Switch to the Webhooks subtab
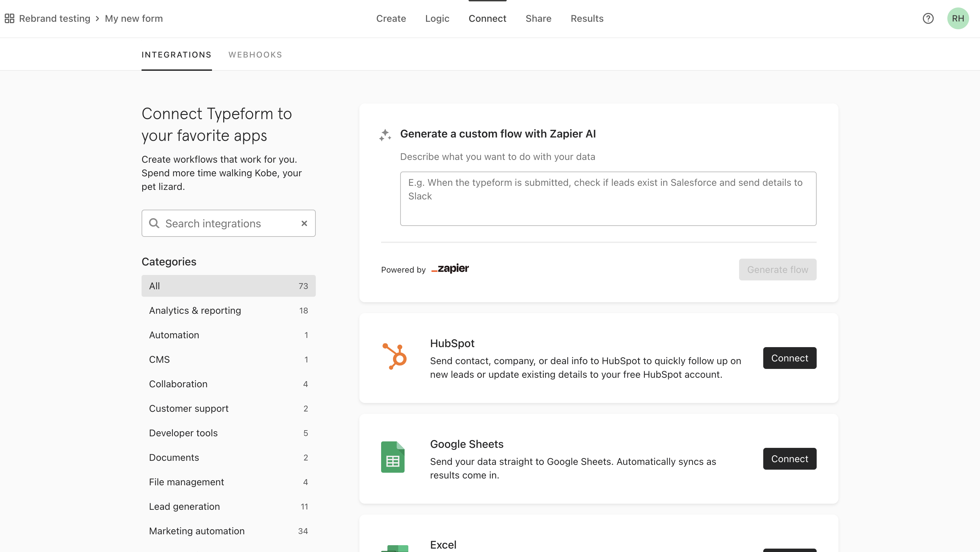 (255, 55)
